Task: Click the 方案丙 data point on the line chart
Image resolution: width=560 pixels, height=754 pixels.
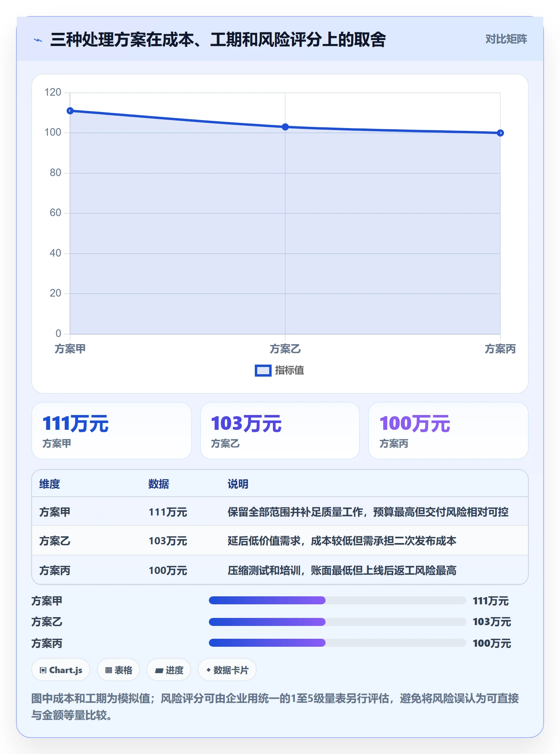Action: [x=500, y=133]
